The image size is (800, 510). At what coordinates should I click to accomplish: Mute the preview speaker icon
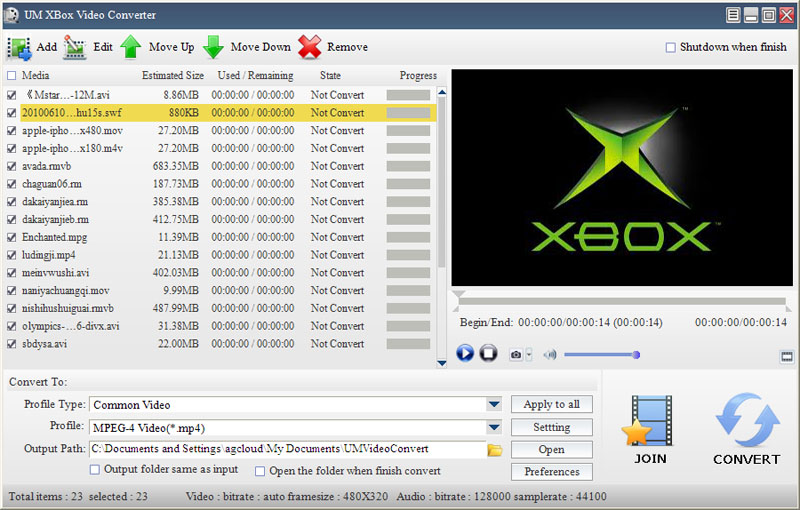549,354
